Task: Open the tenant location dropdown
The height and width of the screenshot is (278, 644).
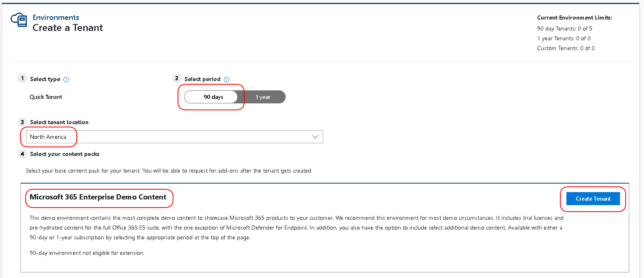Action: pyautogui.click(x=174, y=137)
